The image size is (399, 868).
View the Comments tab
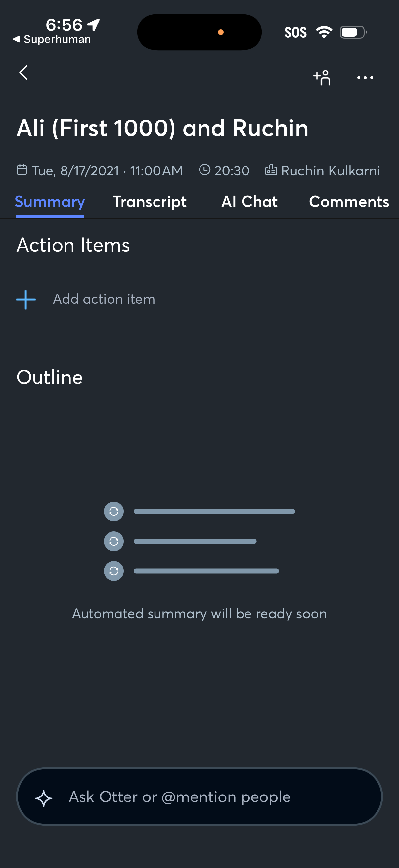pos(349,202)
